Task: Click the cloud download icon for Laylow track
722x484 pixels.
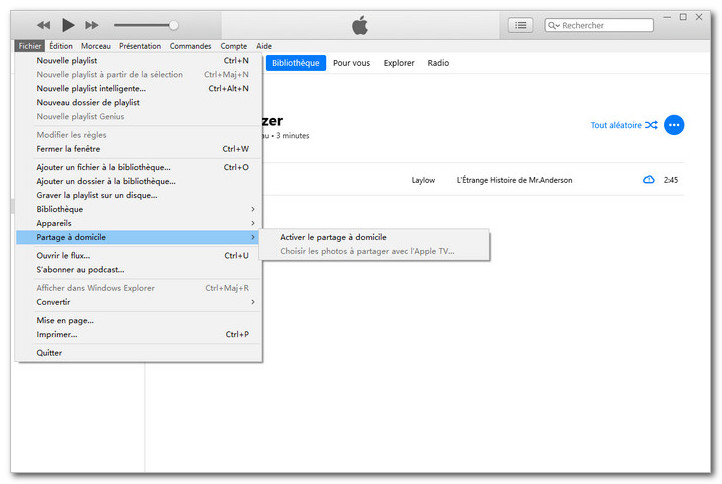Action: pyautogui.click(x=648, y=180)
